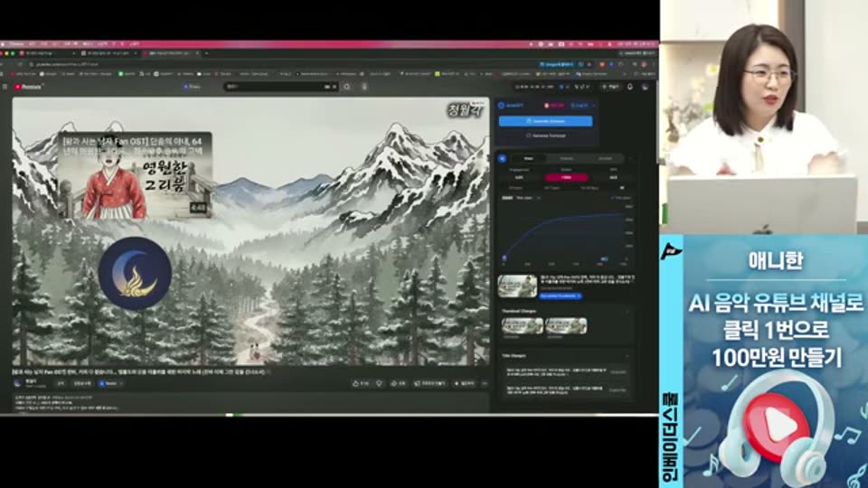The image size is (868, 488).
Task: Click the views line chart in extension panel
Action: (564, 235)
